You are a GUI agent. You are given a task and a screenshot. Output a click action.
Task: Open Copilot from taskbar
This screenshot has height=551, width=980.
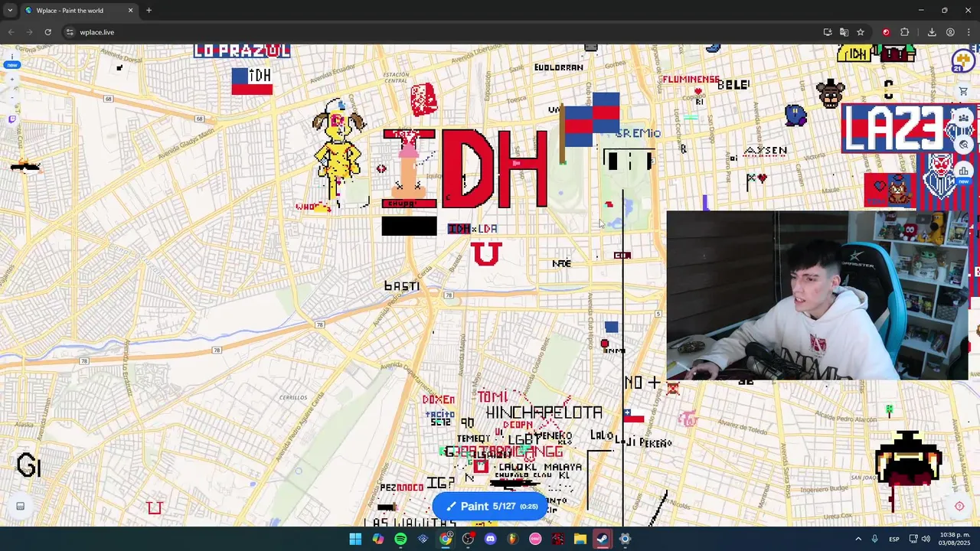tap(378, 539)
